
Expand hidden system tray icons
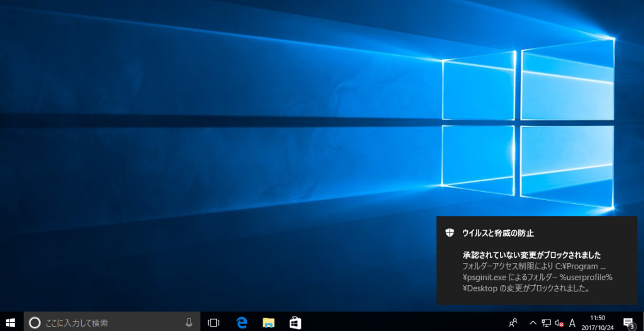click(533, 323)
